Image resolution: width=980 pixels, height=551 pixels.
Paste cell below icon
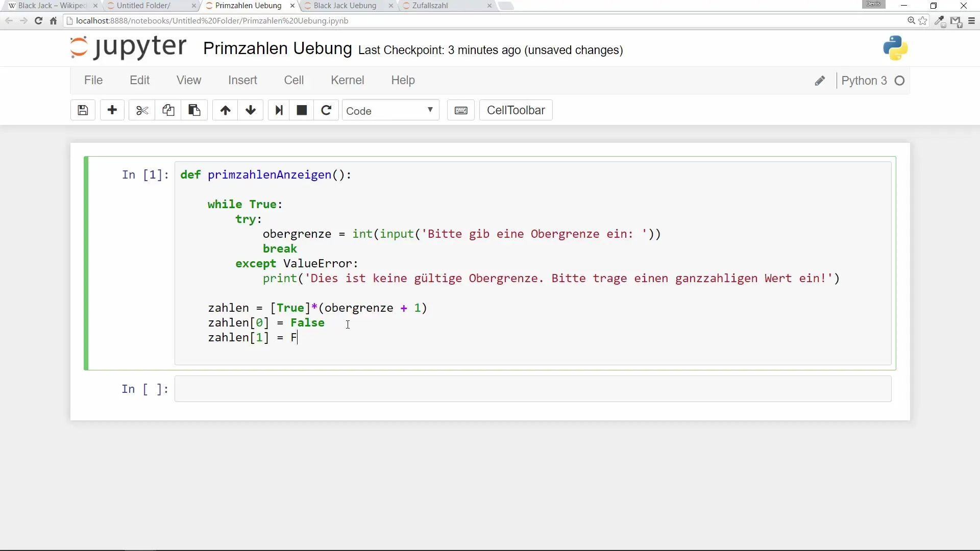(x=194, y=110)
